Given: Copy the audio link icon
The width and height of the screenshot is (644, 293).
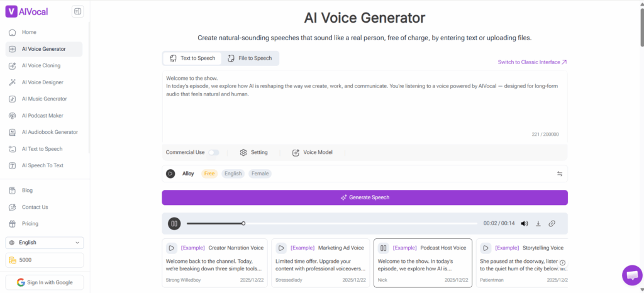Looking at the screenshot, I should pyautogui.click(x=552, y=224).
